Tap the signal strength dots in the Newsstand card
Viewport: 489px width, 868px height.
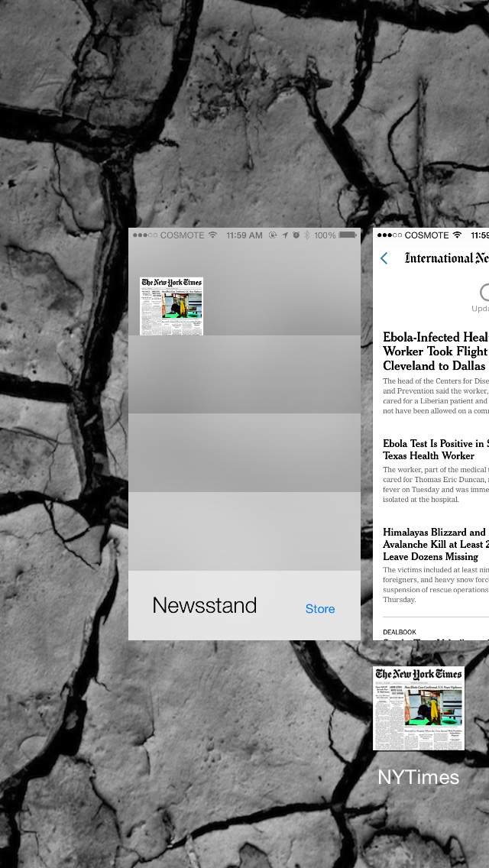pyautogui.click(x=145, y=235)
